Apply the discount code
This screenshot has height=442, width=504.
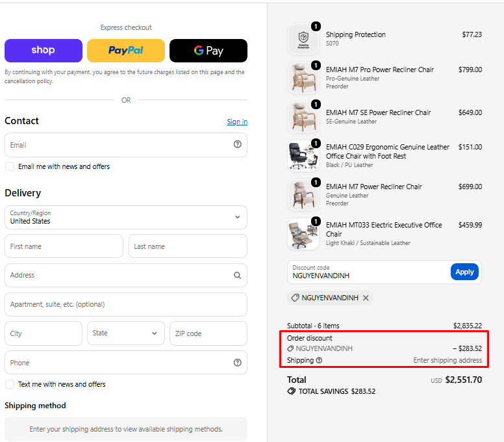pos(464,272)
